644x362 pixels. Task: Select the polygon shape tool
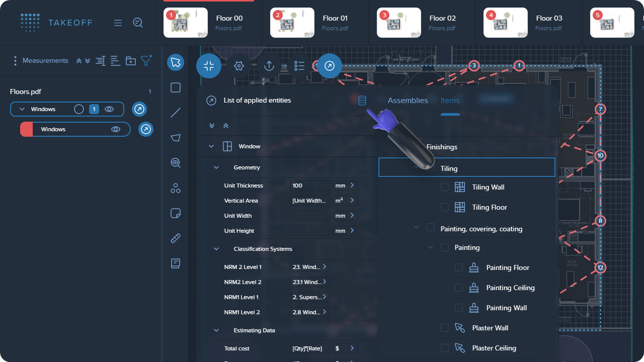(176, 138)
